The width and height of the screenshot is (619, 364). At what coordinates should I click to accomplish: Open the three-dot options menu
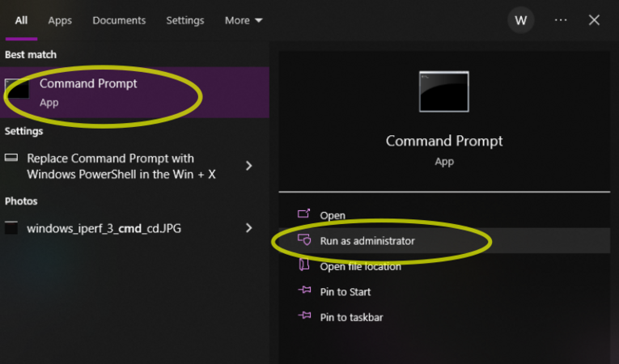(x=561, y=20)
